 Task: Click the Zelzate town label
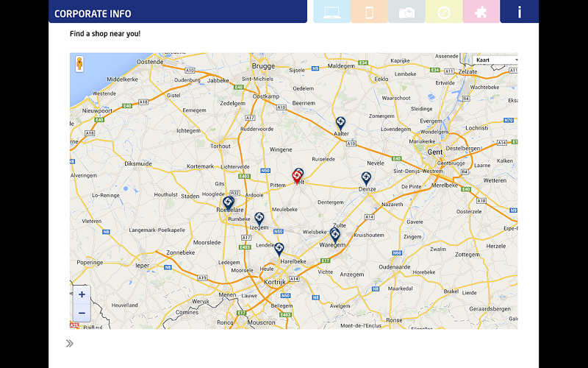click(467, 71)
